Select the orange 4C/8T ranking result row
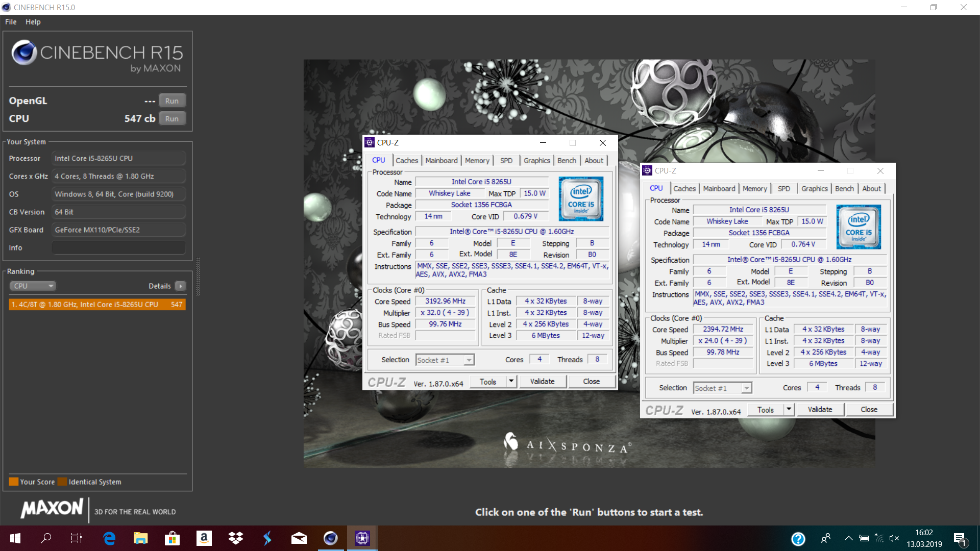Screen dimensions: 980x551 click(97, 305)
